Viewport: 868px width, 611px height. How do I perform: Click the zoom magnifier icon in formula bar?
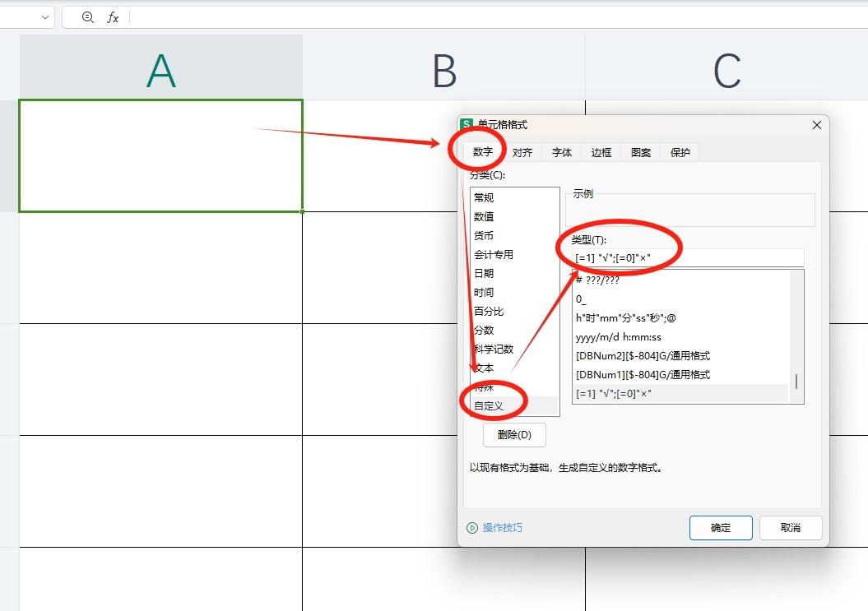[87, 17]
